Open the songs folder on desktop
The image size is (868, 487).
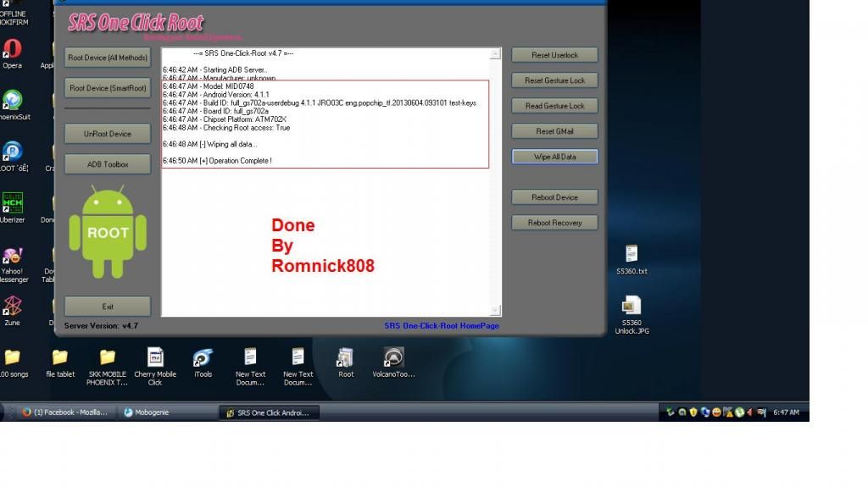(14, 363)
